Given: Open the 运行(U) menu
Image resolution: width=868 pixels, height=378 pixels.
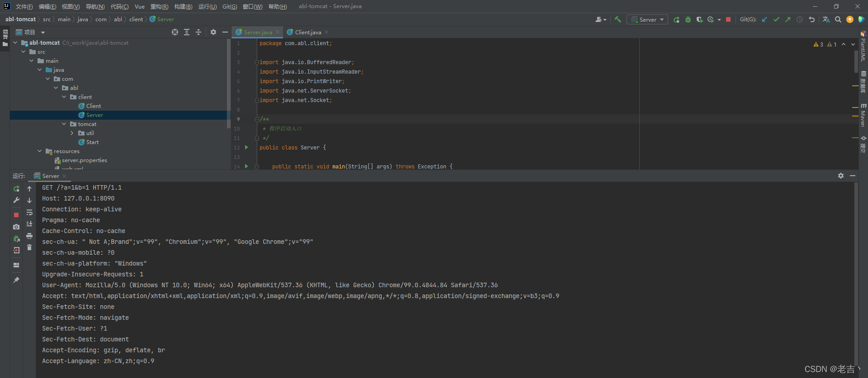Looking at the screenshot, I should coord(208,6).
